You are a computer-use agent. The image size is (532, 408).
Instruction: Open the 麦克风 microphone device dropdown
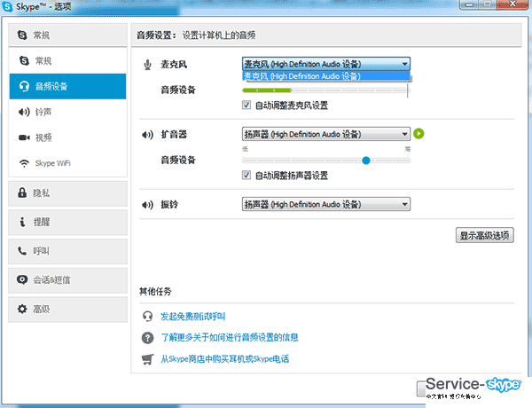[326, 64]
